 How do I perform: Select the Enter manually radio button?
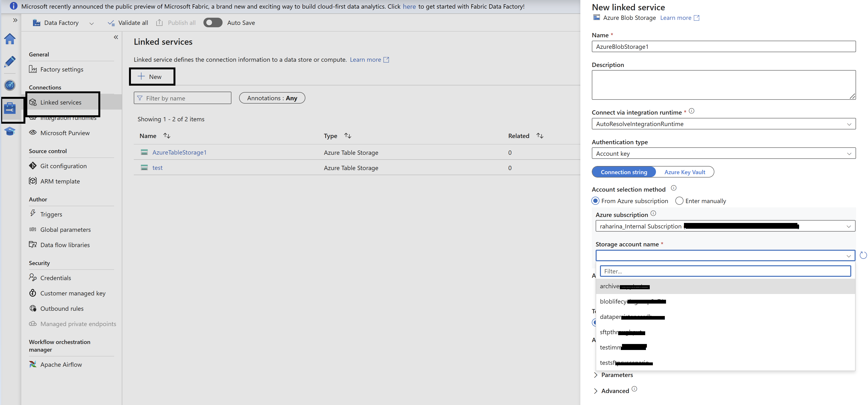click(x=679, y=201)
